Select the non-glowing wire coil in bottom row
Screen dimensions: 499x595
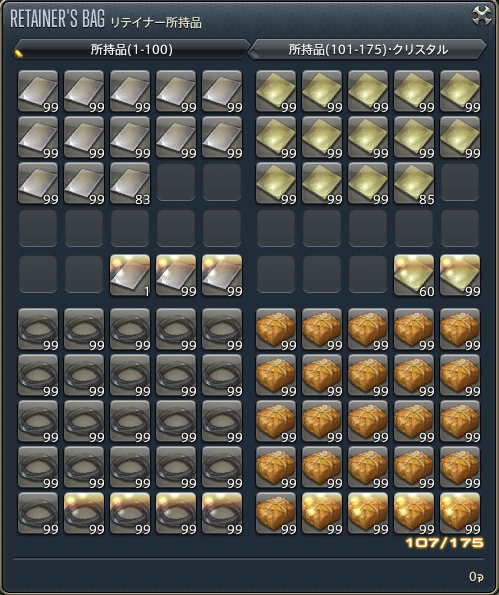click(38, 513)
